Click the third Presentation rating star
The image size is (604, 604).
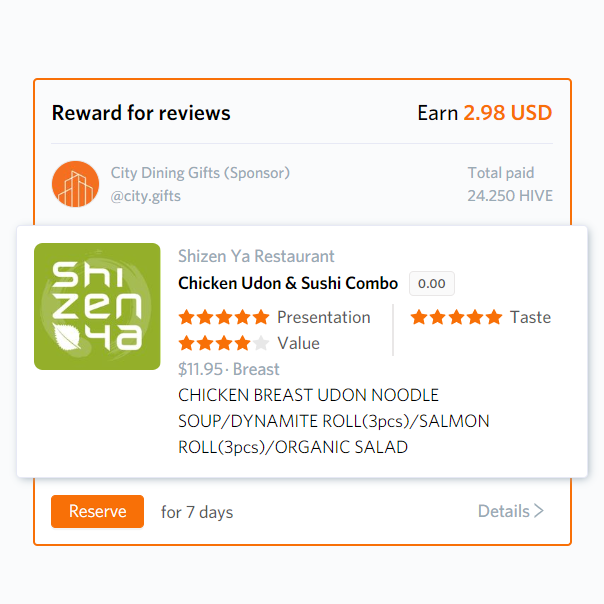(224, 317)
